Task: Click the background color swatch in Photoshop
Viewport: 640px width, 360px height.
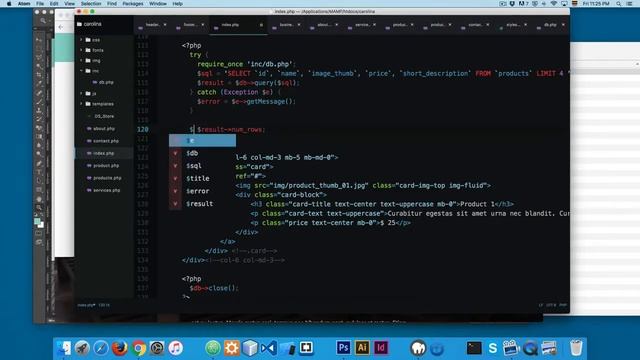Action: 41,225
